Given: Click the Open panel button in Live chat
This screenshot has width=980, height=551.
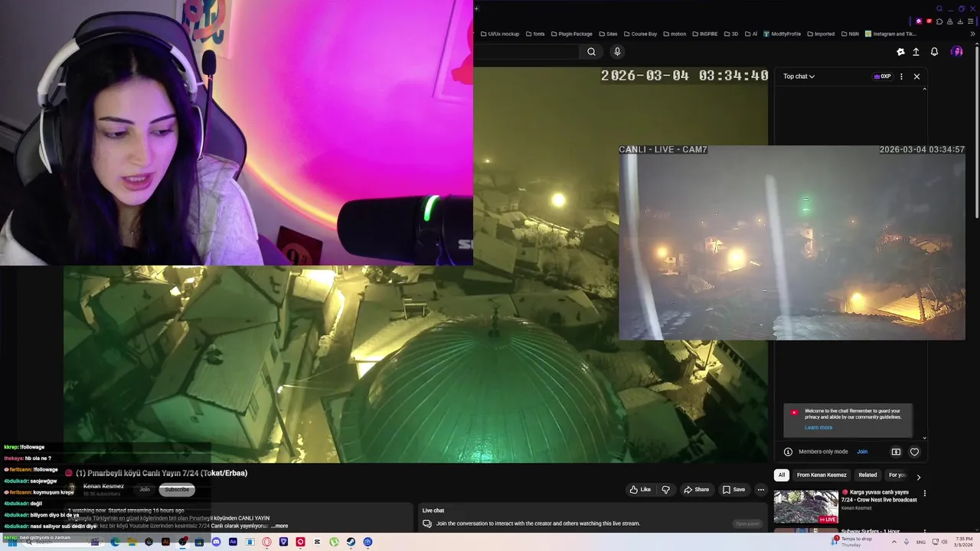Looking at the screenshot, I should [747, 524].
